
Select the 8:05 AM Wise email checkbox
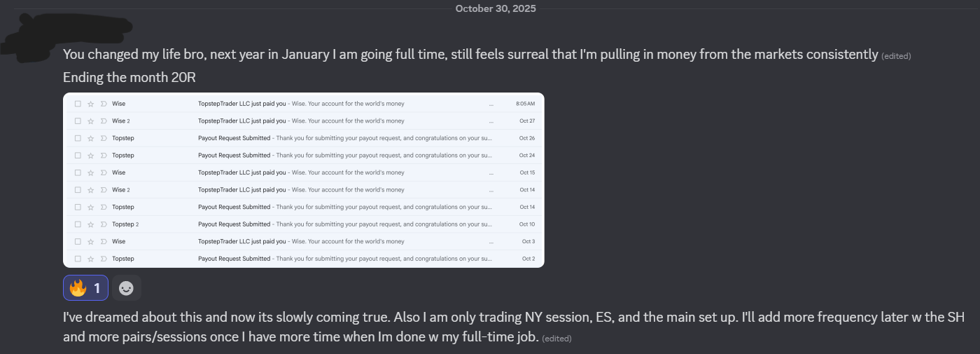pos(78,104)
